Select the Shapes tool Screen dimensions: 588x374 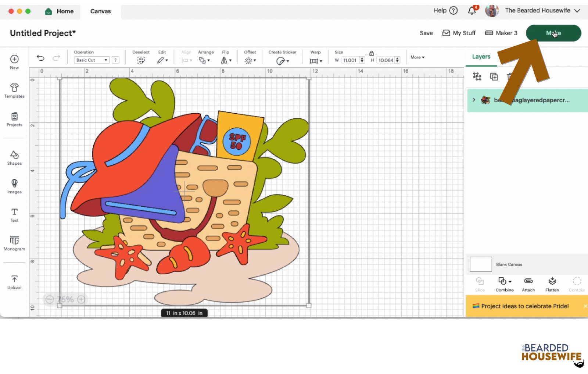pos(14,158)
